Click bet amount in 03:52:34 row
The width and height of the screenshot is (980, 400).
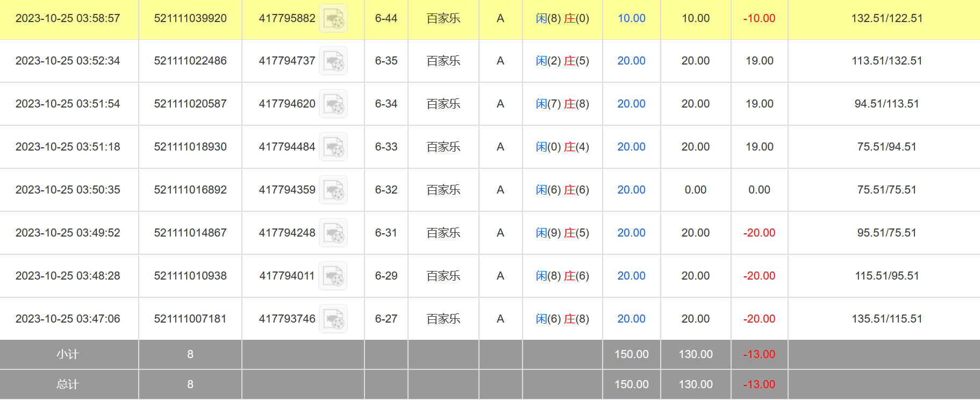631,61
